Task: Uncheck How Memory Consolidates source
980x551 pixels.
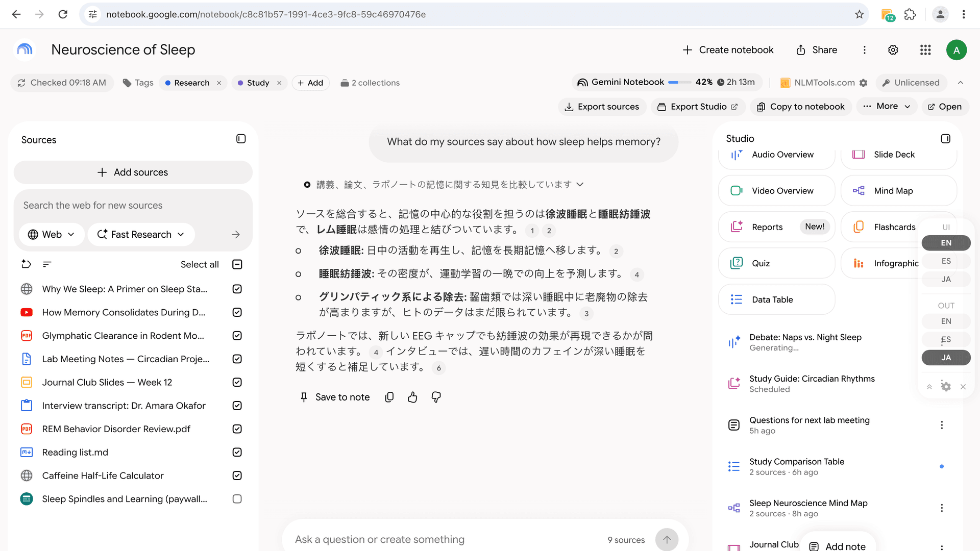Action: pyautogui.click(x=237, y=312)
